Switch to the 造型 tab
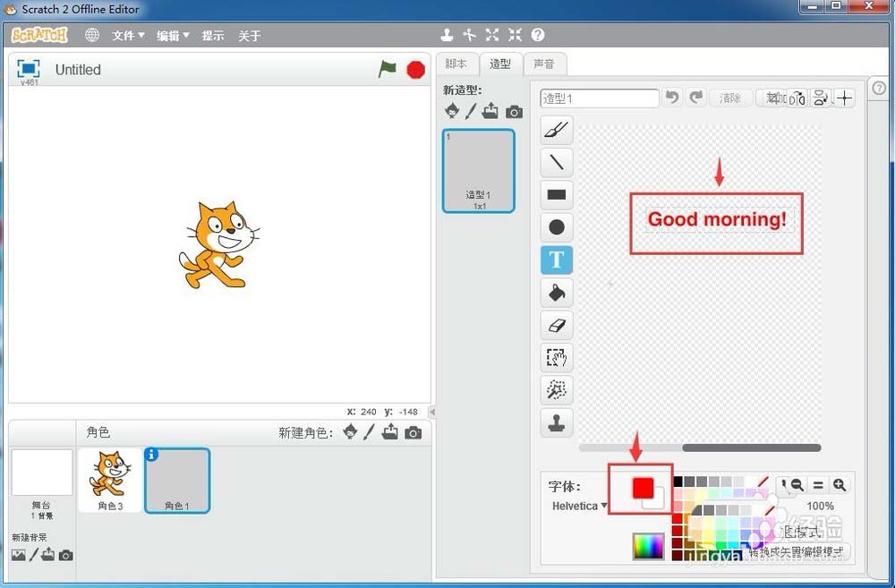This screenshot has width=895, height=588. 500,64
